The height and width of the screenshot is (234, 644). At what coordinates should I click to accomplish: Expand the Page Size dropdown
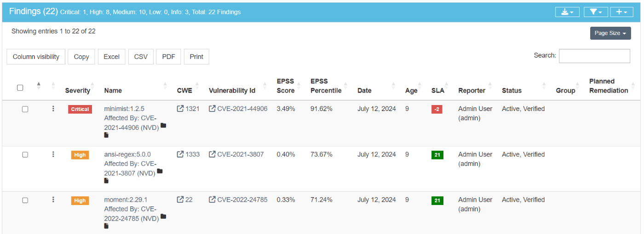pyautogui.click(x=610, y=33)
